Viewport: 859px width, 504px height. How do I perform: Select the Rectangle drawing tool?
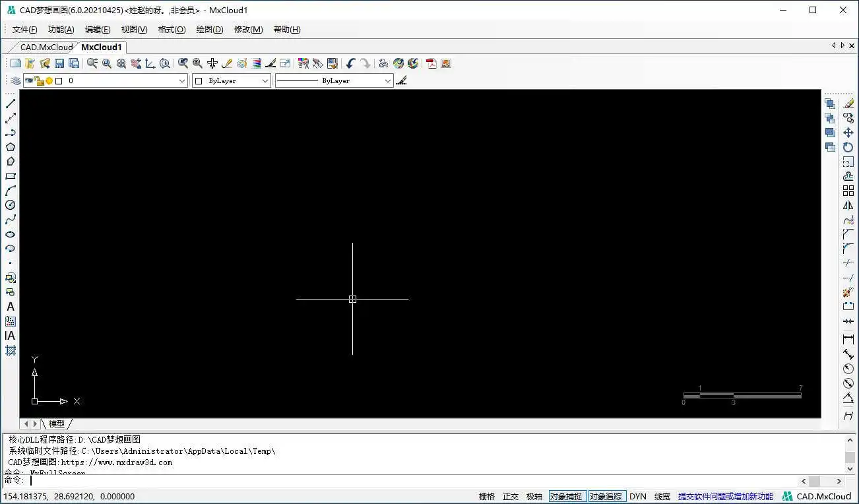pyautogui.click(x=11, y=176)
